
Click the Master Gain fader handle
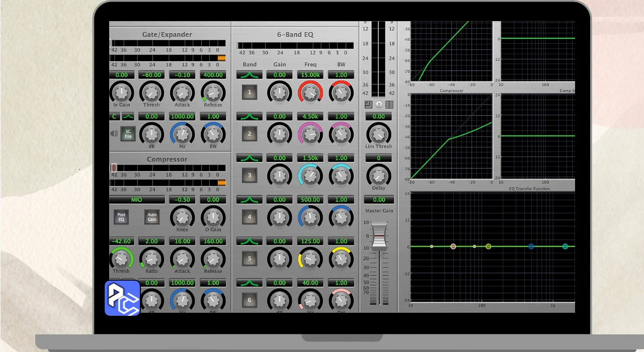coord(378,236)
